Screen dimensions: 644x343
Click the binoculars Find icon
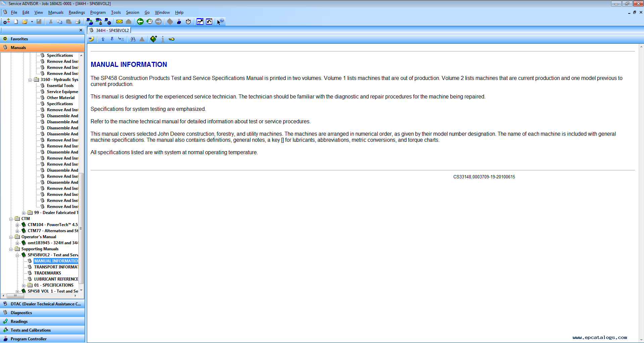(x=133, y=39)
